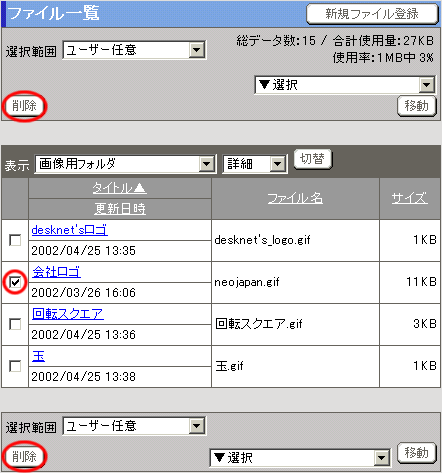
Task: Open the 会社ロゴ title link
Action: point(56,272)
